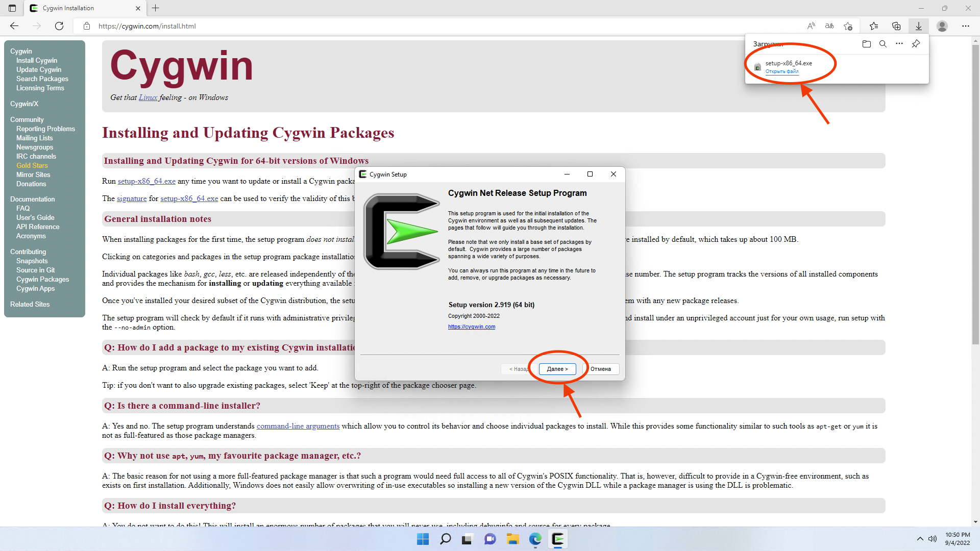Open setup-x86_64.exe via Открыть файл link
980x551 pixels.
(x=782, y=71)
